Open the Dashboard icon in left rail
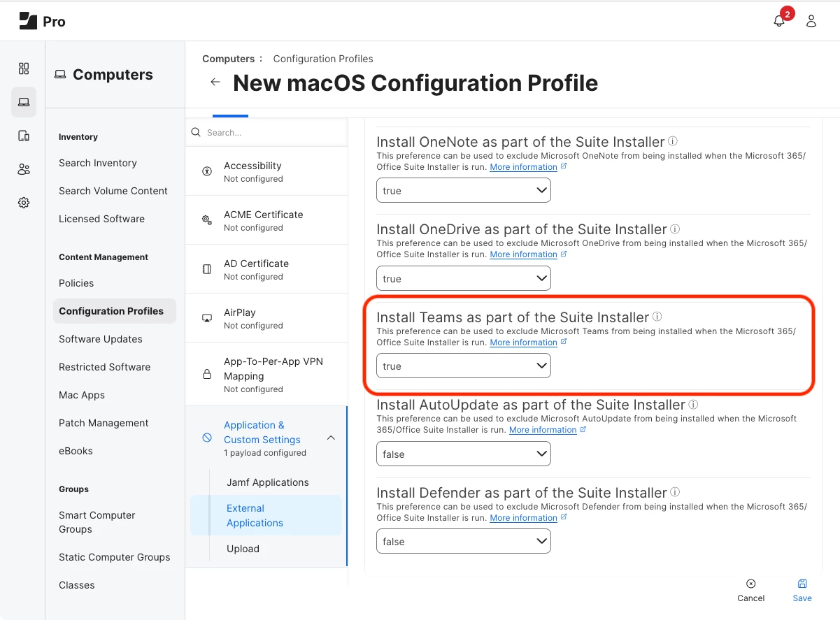This screenshot has width=840, height=620. (24, 69)
